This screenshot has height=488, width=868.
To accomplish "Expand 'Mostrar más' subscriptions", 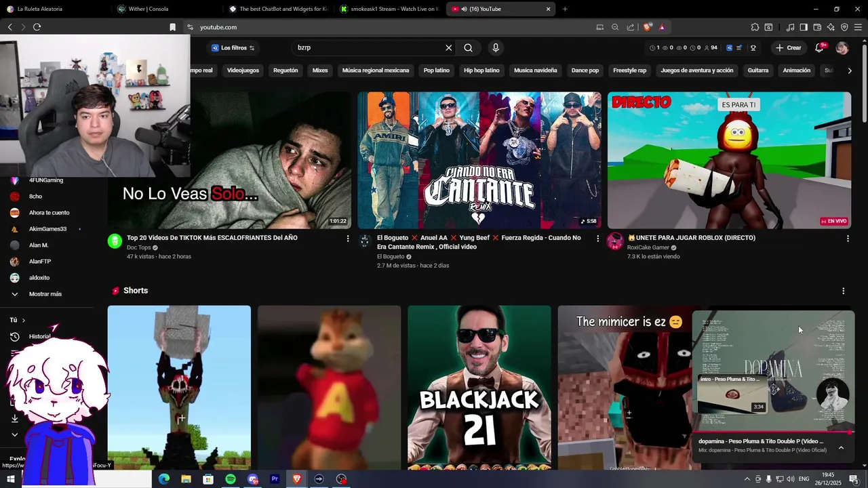I will (45, 294).
